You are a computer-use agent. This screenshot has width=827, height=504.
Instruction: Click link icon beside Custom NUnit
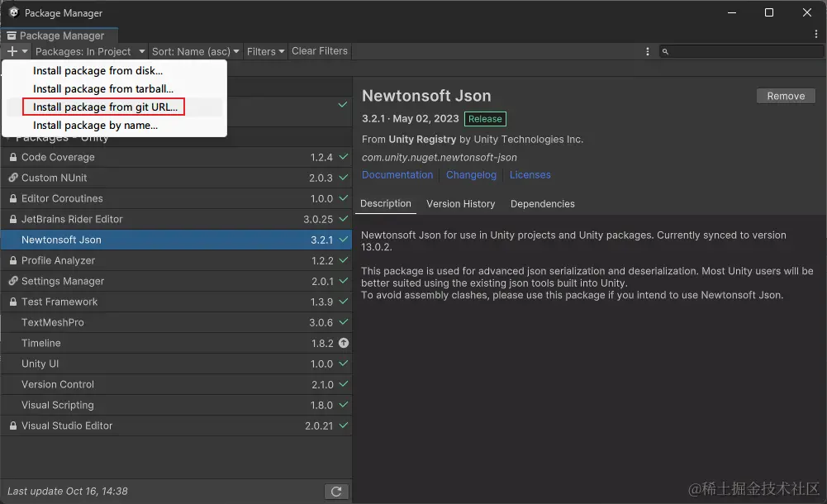tap(13, 178)
